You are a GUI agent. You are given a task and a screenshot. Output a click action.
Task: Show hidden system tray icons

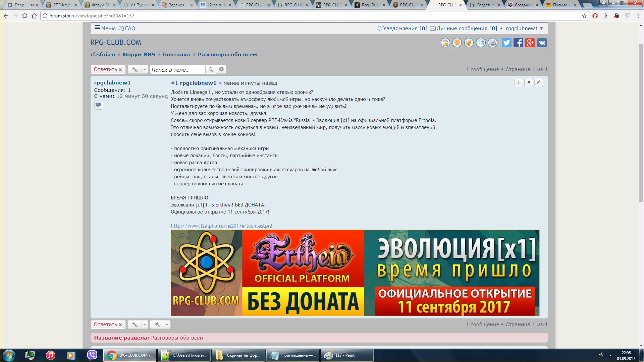coord(610,355)
